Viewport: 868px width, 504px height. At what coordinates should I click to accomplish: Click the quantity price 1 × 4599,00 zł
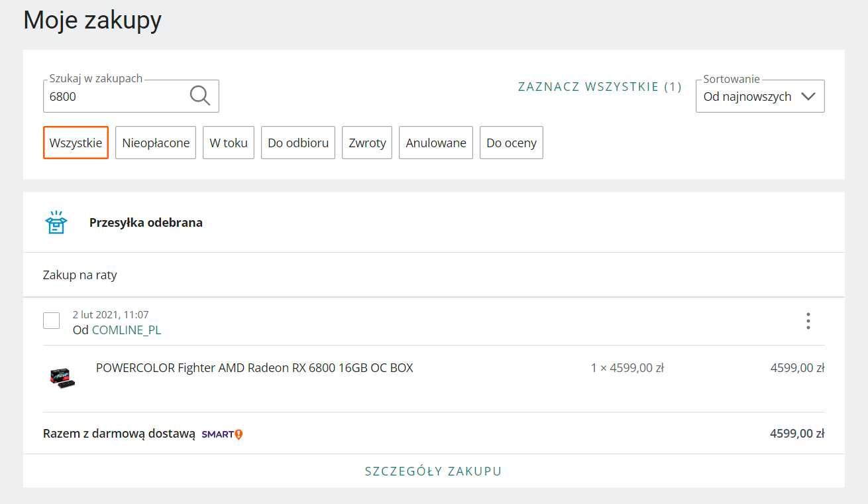pos(627,368)
